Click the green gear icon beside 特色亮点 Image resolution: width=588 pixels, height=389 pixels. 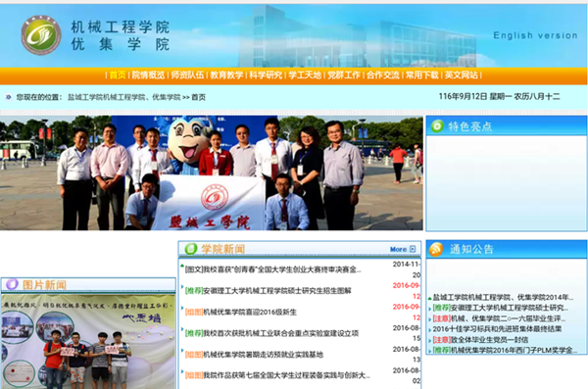437,126
